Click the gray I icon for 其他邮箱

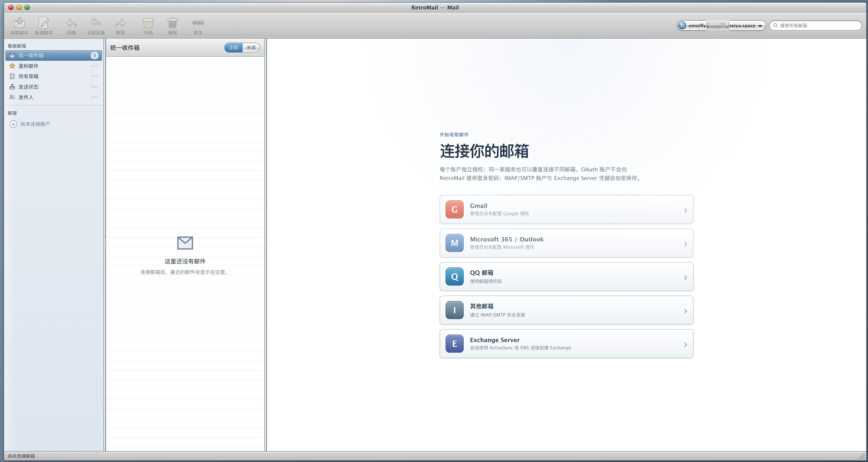pos(455,310)
